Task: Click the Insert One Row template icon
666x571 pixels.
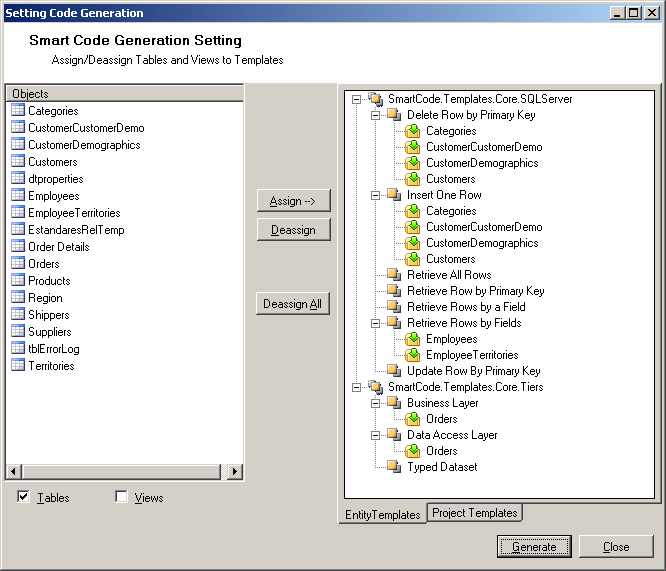Action: tap(394, 195)
